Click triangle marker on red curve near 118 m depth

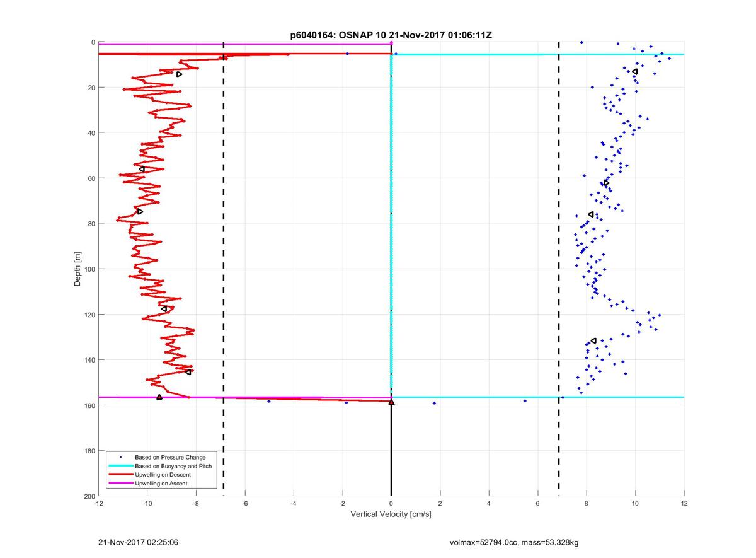(164, 309)
